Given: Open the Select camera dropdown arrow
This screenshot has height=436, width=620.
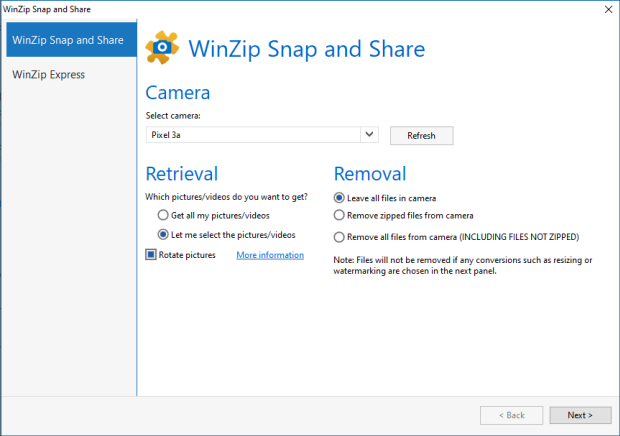Looking at the screenshot, I should pyautogui.click(x=369, y=135).
